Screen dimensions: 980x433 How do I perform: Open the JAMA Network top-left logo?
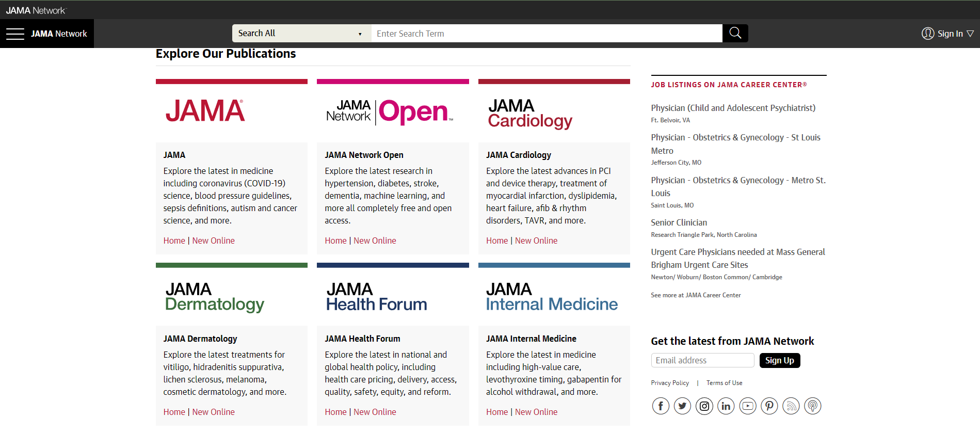(36, 10)
